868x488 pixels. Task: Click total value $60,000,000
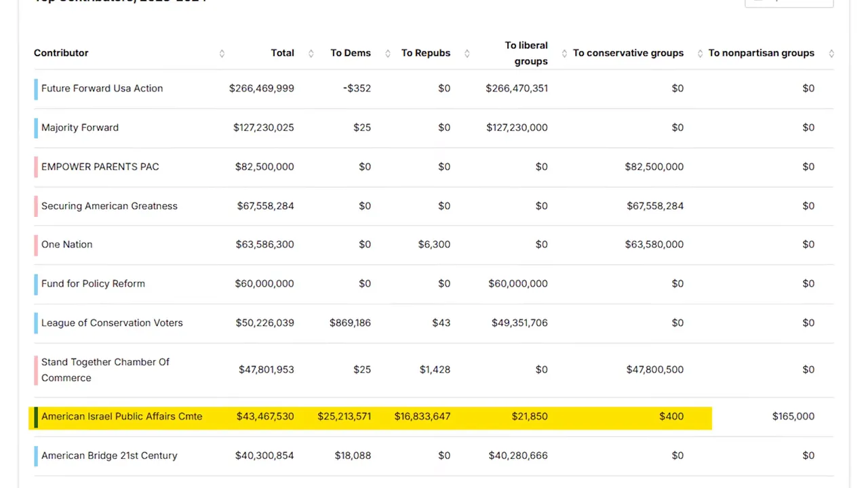pos(264,283)
